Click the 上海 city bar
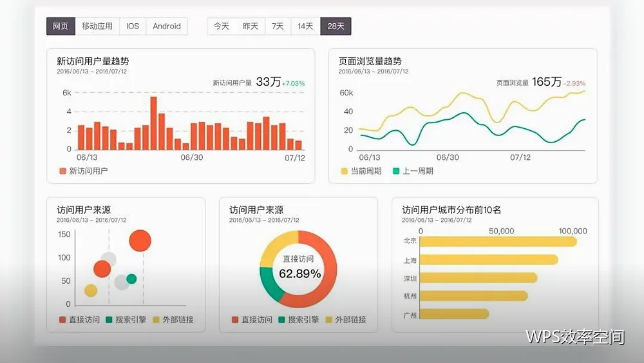This screenshot has width=644, height=363. pos(489,260)
